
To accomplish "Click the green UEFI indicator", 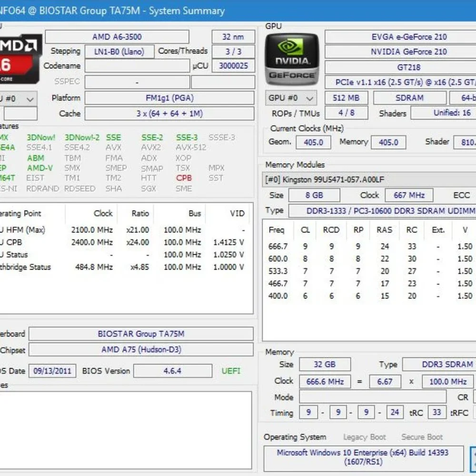I will click(x=231, y=371).
